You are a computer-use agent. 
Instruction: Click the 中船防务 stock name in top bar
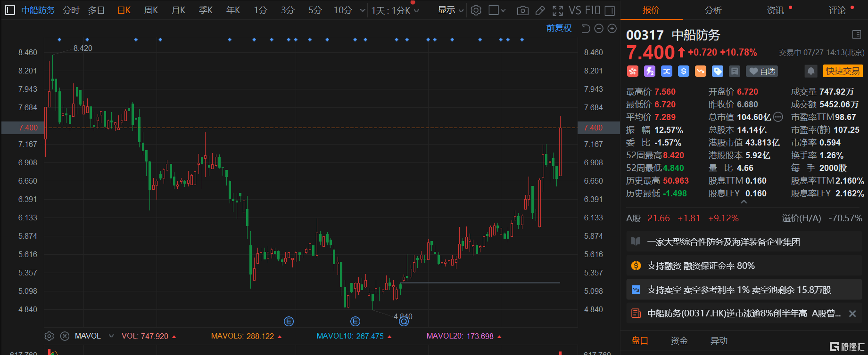[38, 10]
